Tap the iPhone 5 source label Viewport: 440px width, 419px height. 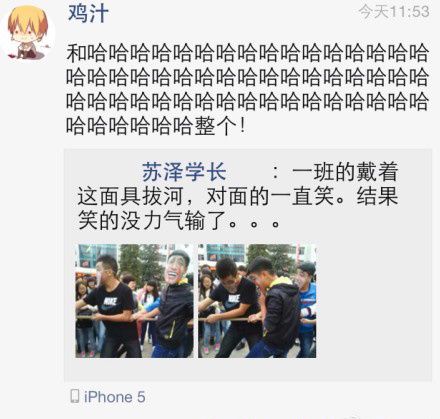click(x=114, y=397)
